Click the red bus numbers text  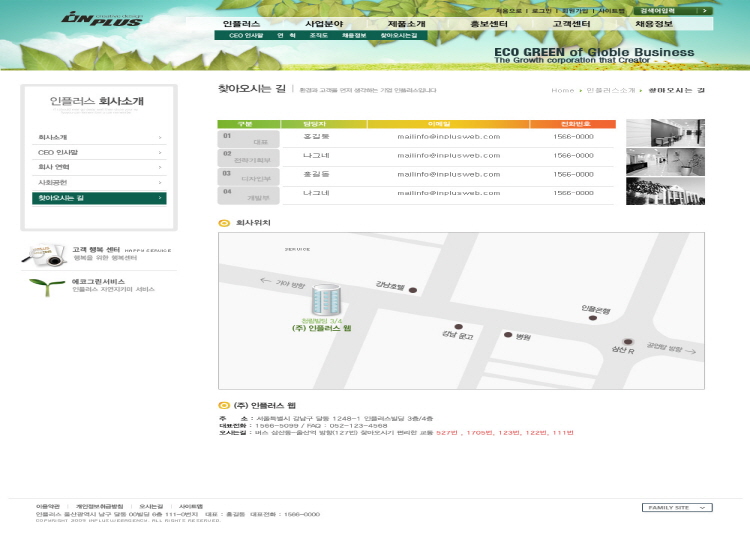(505, 432)
